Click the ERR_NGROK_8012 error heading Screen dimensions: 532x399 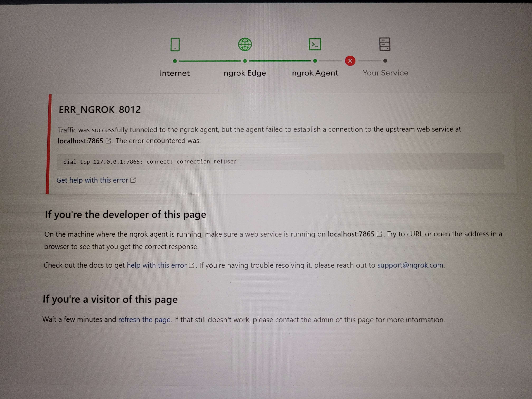coord(100,110)
